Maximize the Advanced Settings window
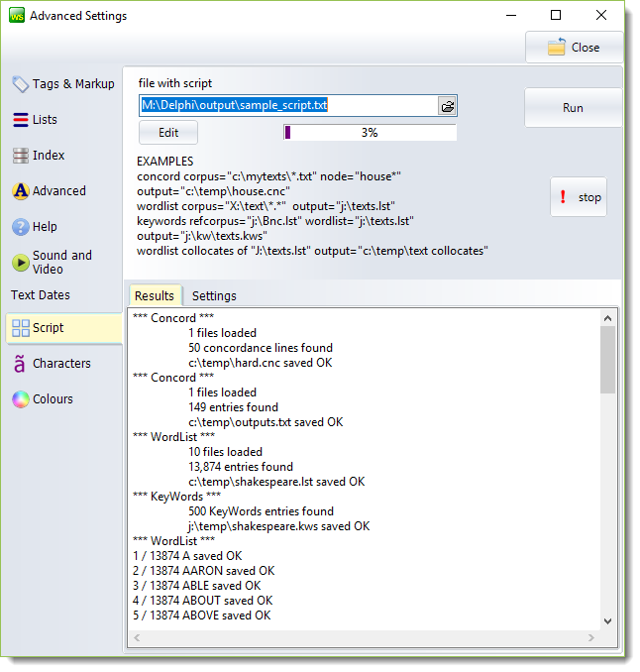This screenshot has height=672, width=640. [556, 16]
